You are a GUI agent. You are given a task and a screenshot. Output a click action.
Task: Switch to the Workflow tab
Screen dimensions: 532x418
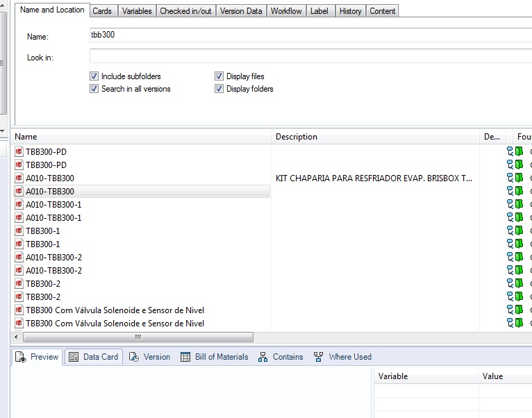tap(286, 11)
